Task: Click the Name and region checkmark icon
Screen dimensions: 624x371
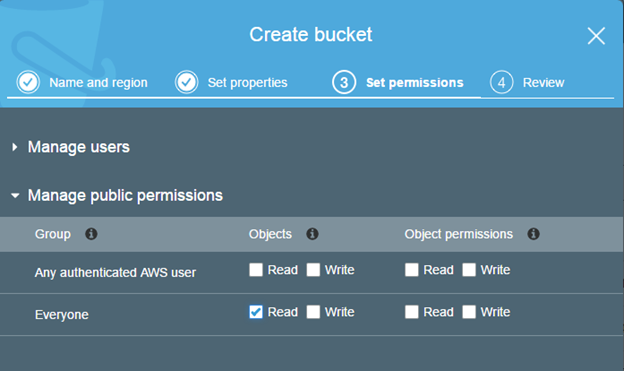Action: click(x=28, y=82)
